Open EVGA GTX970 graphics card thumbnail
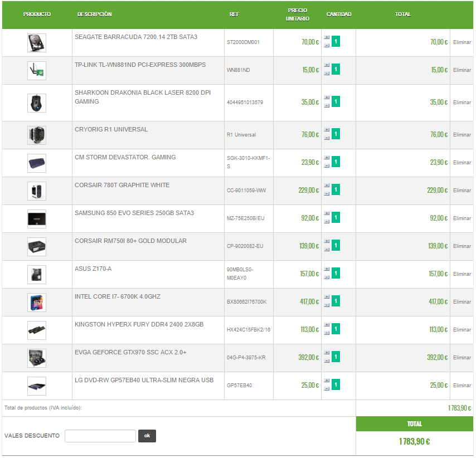 click(x=37, y=358)
